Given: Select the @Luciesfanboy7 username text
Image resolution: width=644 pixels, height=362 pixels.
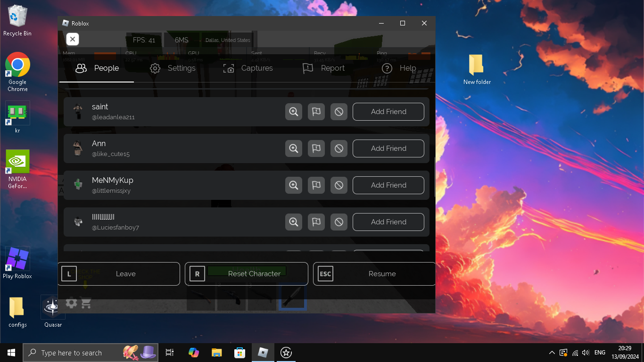Looking at the screenshot, I should pos(116,228).
